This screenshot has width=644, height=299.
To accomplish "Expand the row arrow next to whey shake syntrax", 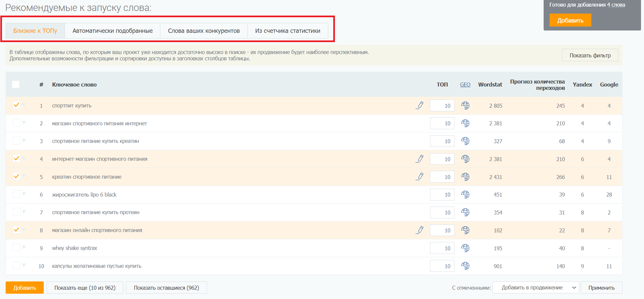I will 24,247.
